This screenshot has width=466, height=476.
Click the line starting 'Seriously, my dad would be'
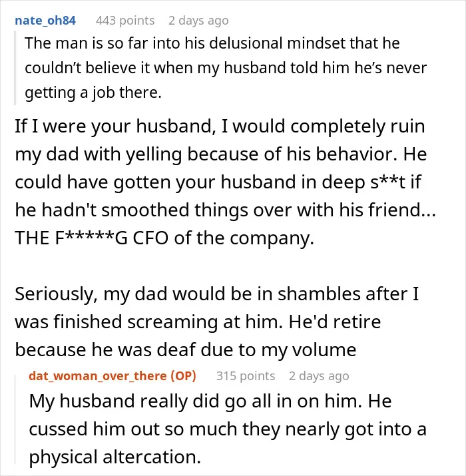pos(217,294)
